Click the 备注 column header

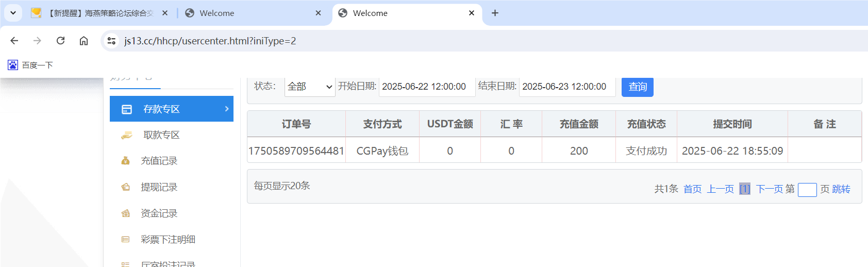[825, 124]
